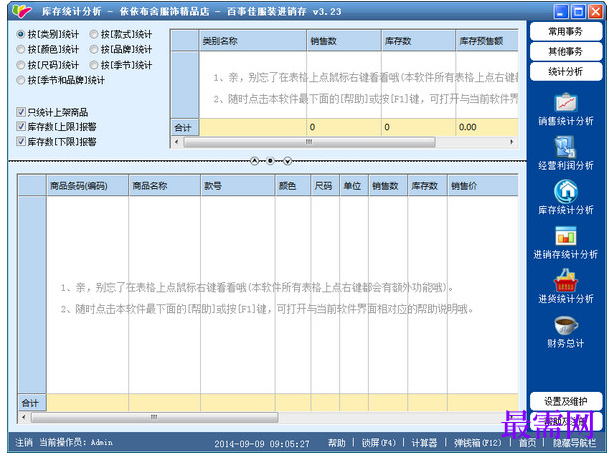
Task: Go to 首页 from bottom bar
Action: (527, 443)
